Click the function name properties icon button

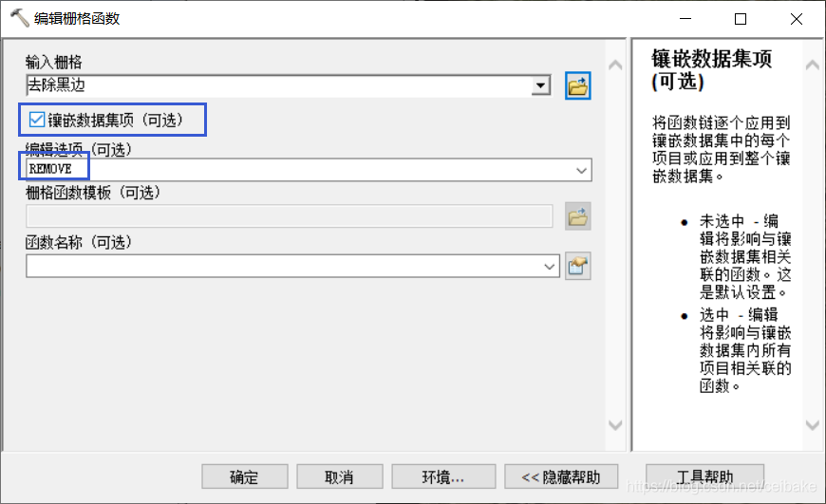pyautogui.click(x=577, y=266)
